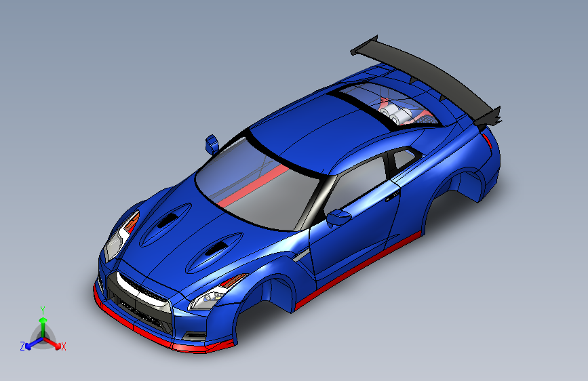Select the rear window glass
Screen dimensions: 588x381
tap(390, 105)
